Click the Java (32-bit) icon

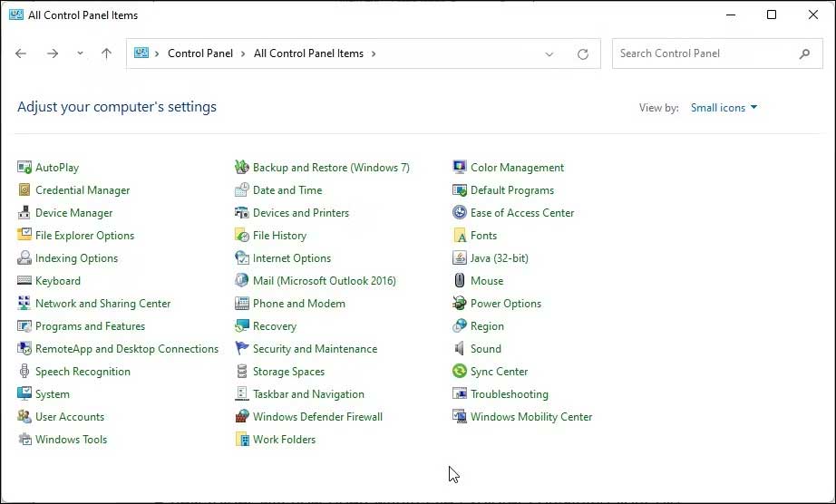460,258
